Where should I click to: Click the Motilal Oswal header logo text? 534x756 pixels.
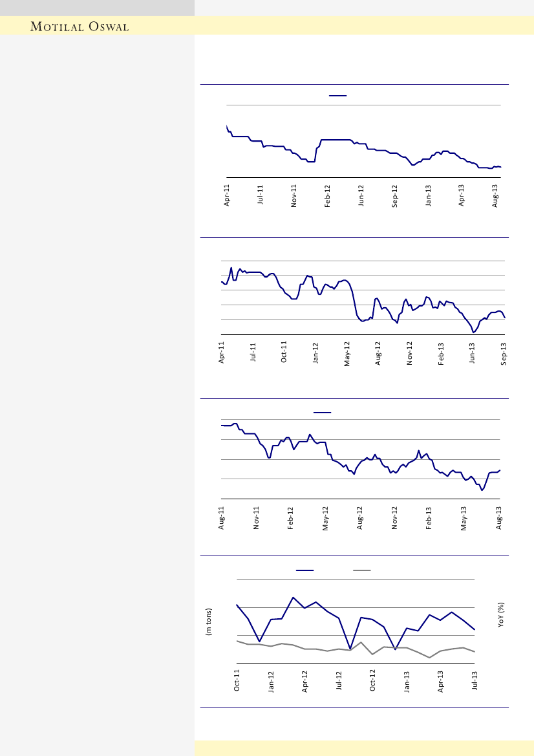(80, 27)
